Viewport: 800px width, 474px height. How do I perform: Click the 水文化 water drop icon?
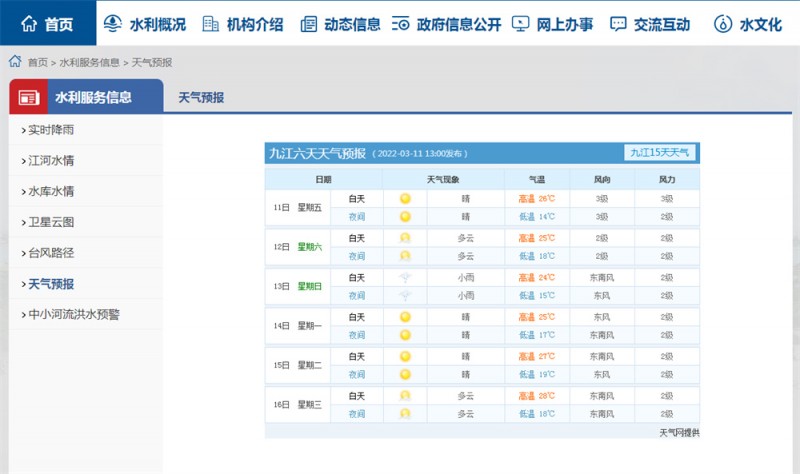(723, 24)
